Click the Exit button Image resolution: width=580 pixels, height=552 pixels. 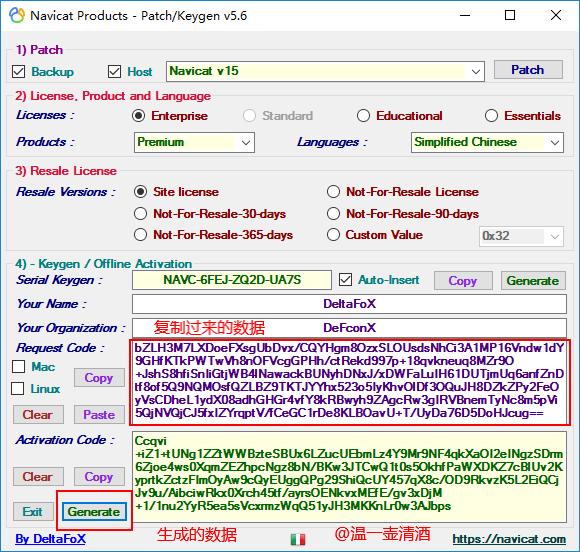click(x=33, y=511)
